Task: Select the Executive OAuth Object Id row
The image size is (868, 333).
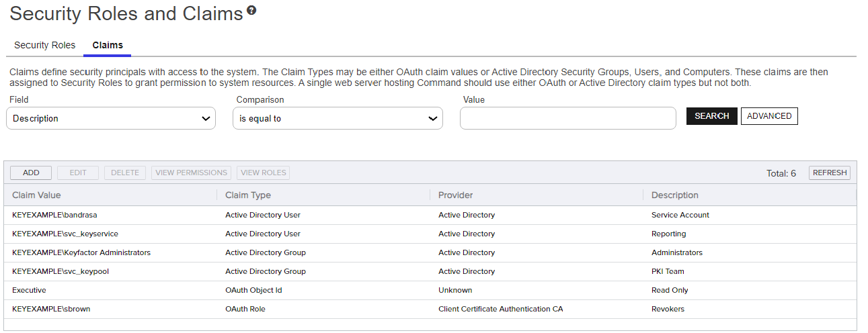Action: 29,290
